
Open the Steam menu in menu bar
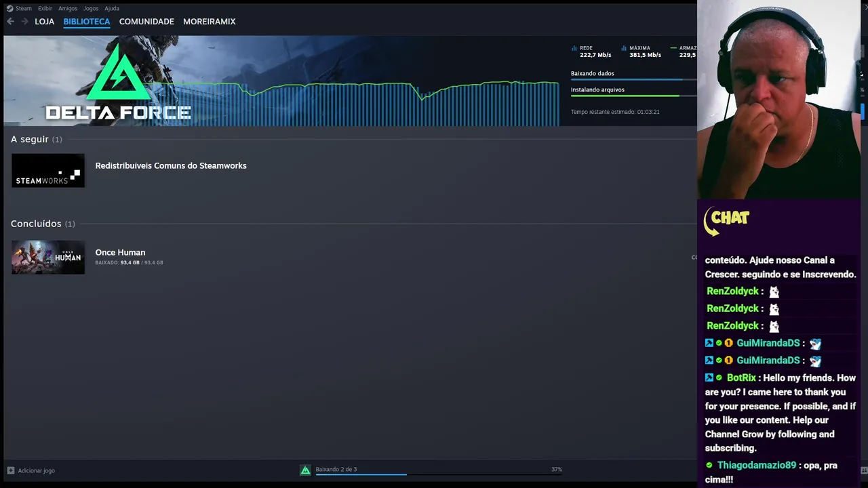coord(24,9)
